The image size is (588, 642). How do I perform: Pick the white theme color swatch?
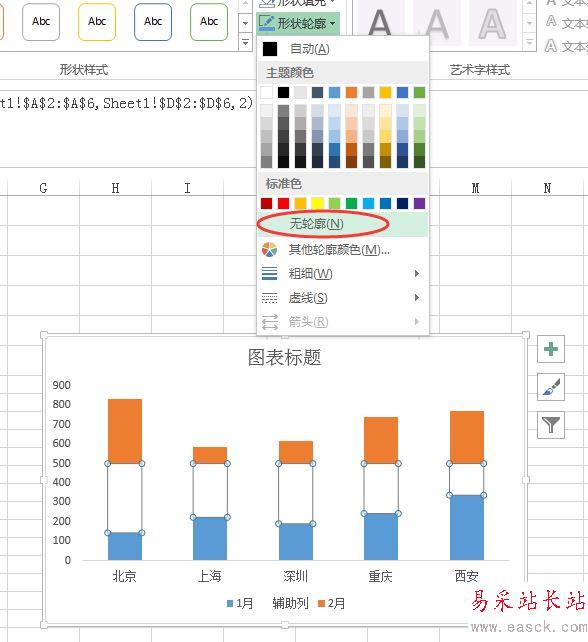[x=267, y=93]
